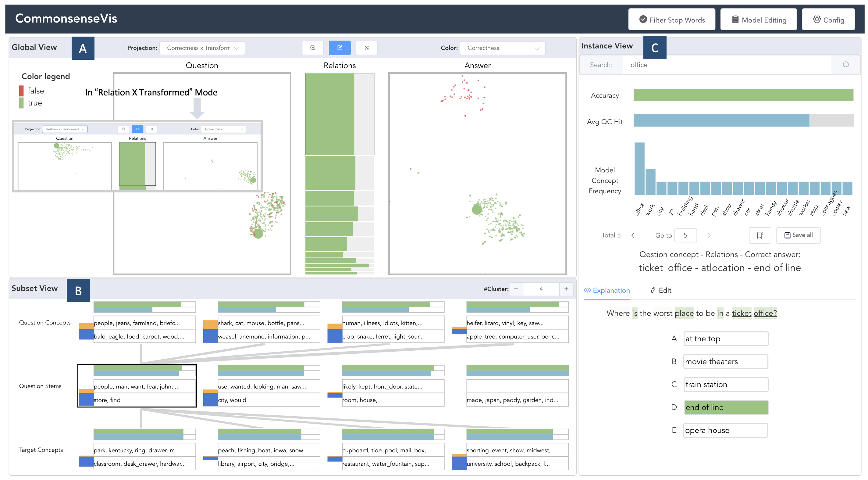The image size is (868, 480).
Task: Toggle Filter Stop Words
Action: 671,20
